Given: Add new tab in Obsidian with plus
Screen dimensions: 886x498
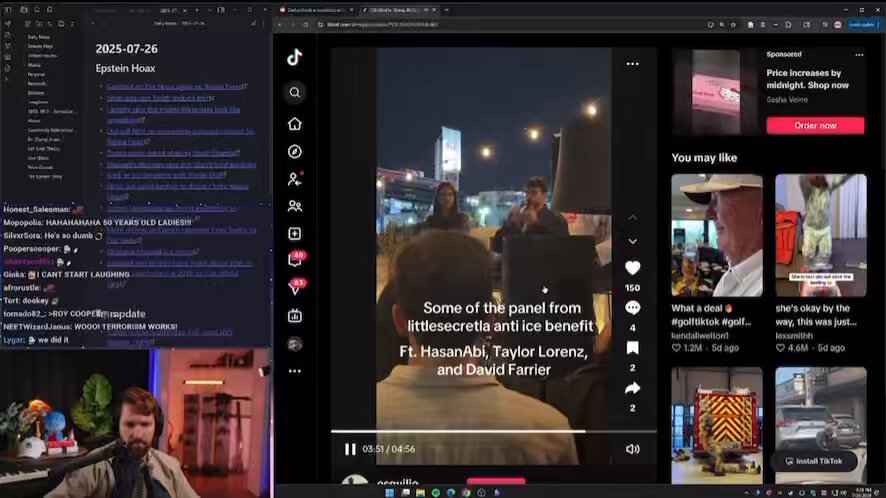Looking at the screenshot, I should pyautogui.click(x=197, y=10).
